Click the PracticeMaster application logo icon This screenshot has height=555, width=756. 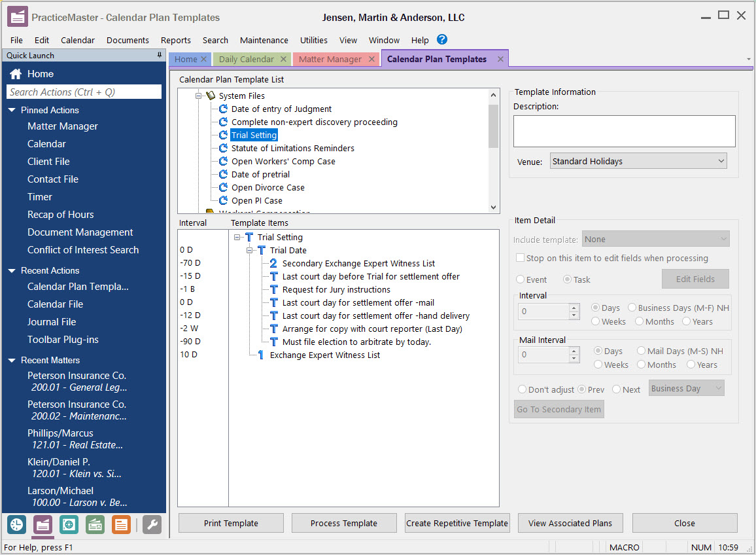(18, 17)
